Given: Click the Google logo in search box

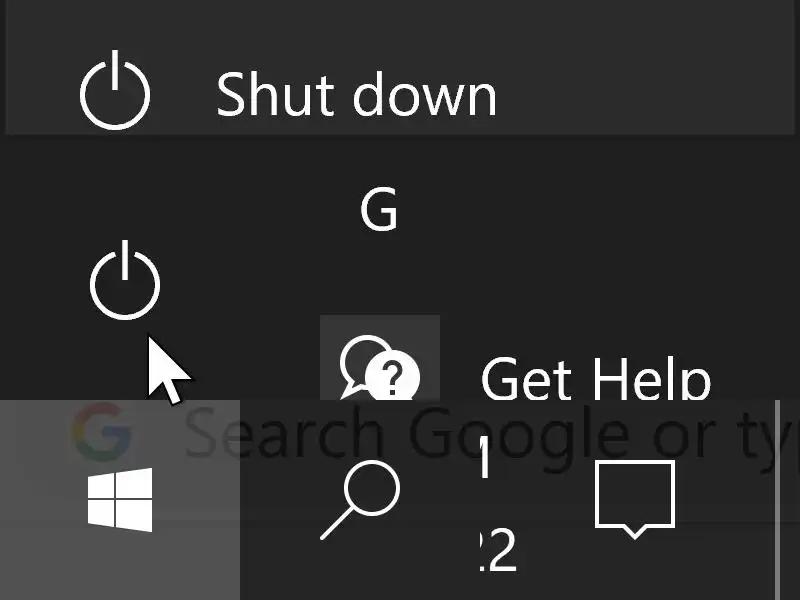Looking at the screenshot, I should 102,430.
